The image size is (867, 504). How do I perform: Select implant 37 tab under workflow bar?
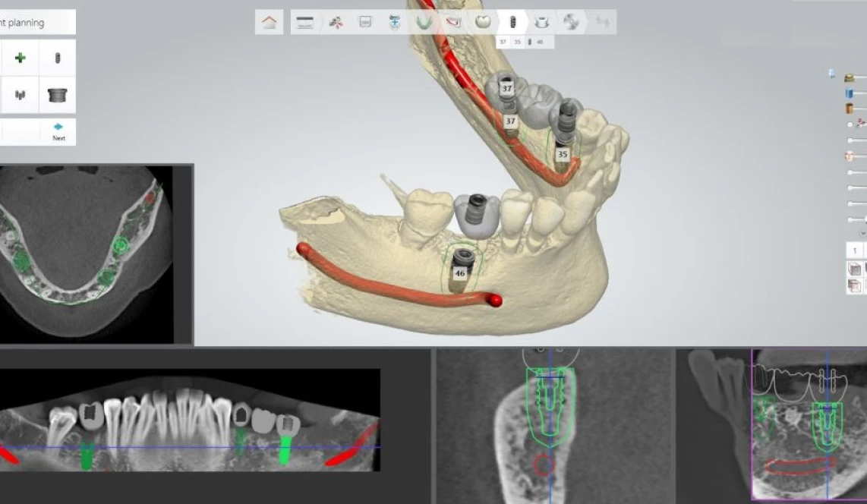pos(503,42)
